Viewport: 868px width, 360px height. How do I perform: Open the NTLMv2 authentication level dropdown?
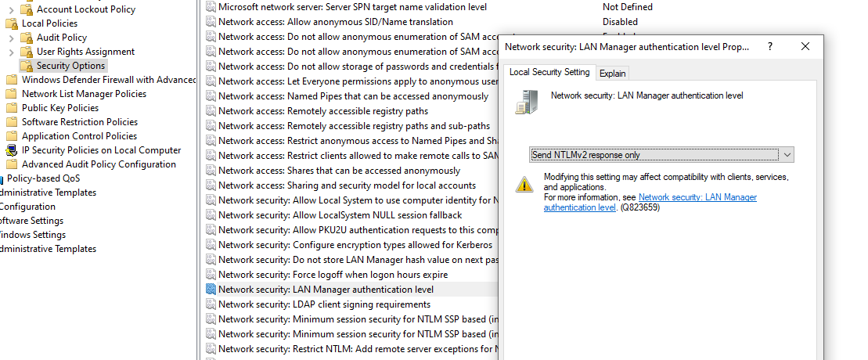(x=661, y=155)
